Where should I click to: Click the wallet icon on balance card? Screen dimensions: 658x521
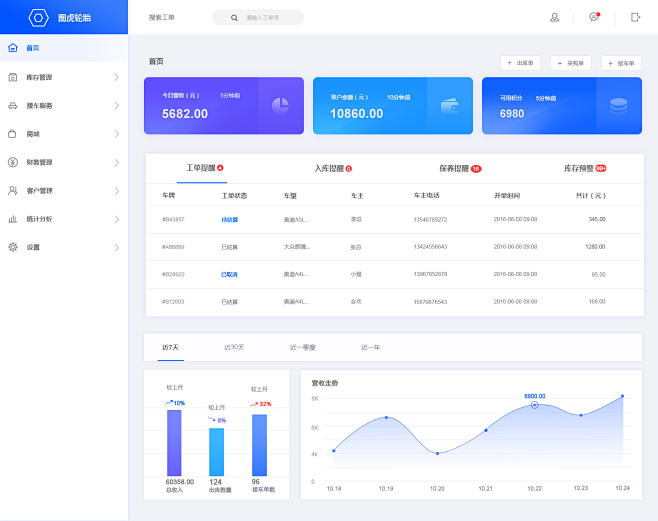(x=449, y=106)
